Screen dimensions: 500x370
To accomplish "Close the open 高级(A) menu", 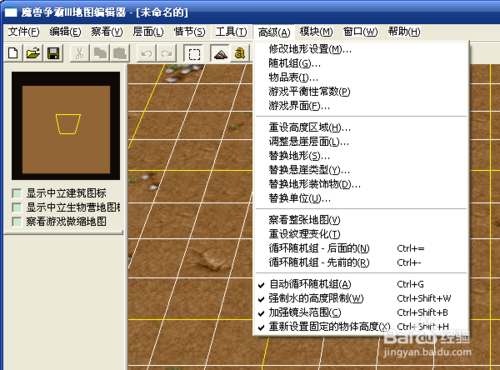I will coord(274,32).
